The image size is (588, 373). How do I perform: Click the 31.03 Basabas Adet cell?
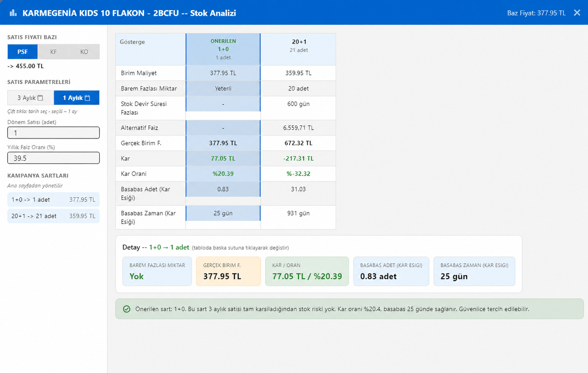click(298, 193)
